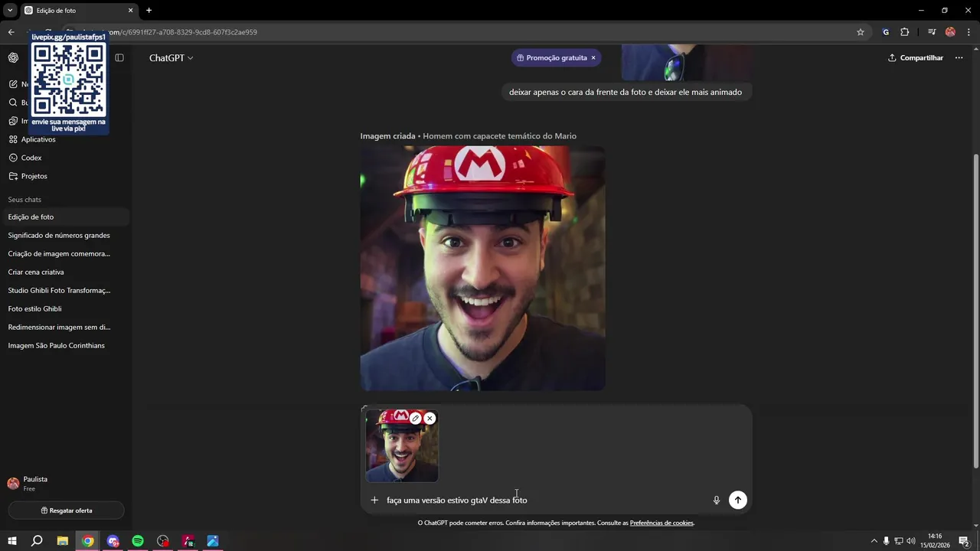
Task: Open the tab search dropdown arrow
Action: [10, 10]
